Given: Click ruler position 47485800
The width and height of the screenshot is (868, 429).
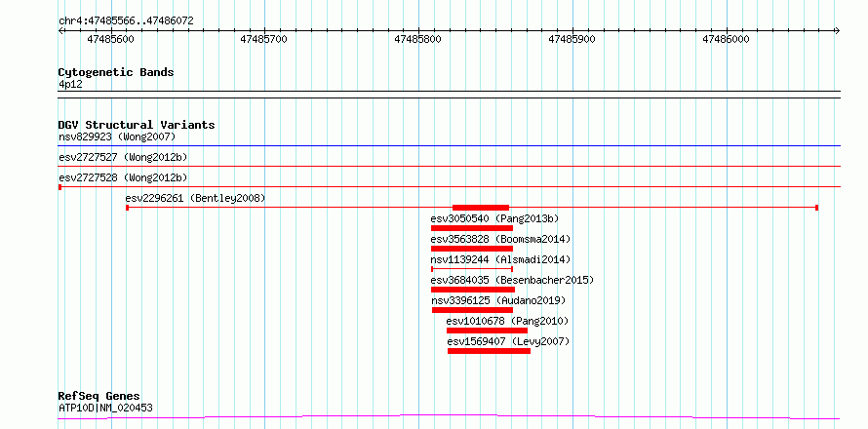Looking at the screenshot, I should (x=418, y=39).
